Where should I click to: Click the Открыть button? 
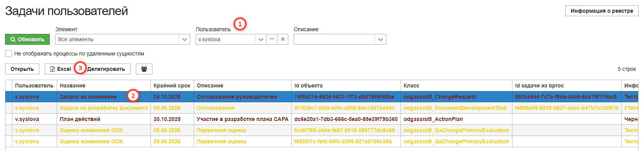22,69
